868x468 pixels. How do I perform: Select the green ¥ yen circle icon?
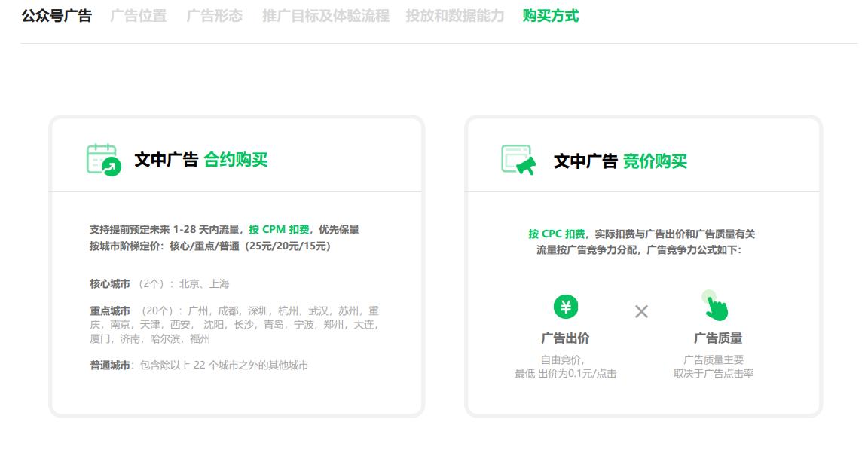pos(566,307)
